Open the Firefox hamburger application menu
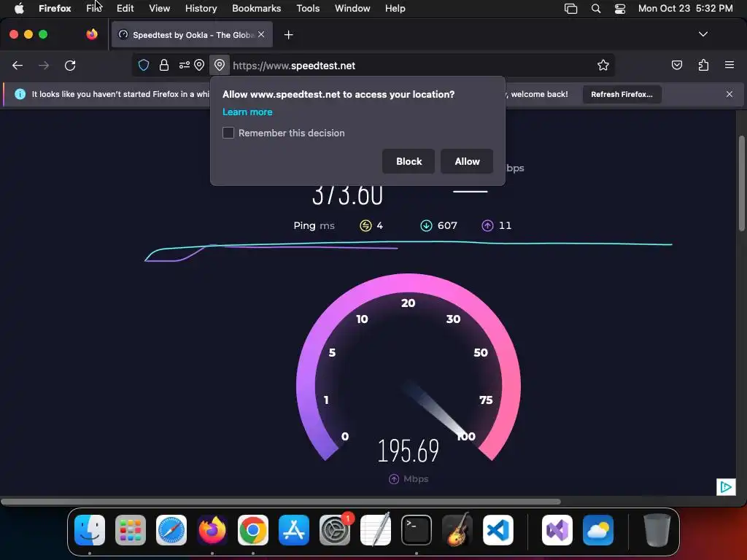 (729, 65)
